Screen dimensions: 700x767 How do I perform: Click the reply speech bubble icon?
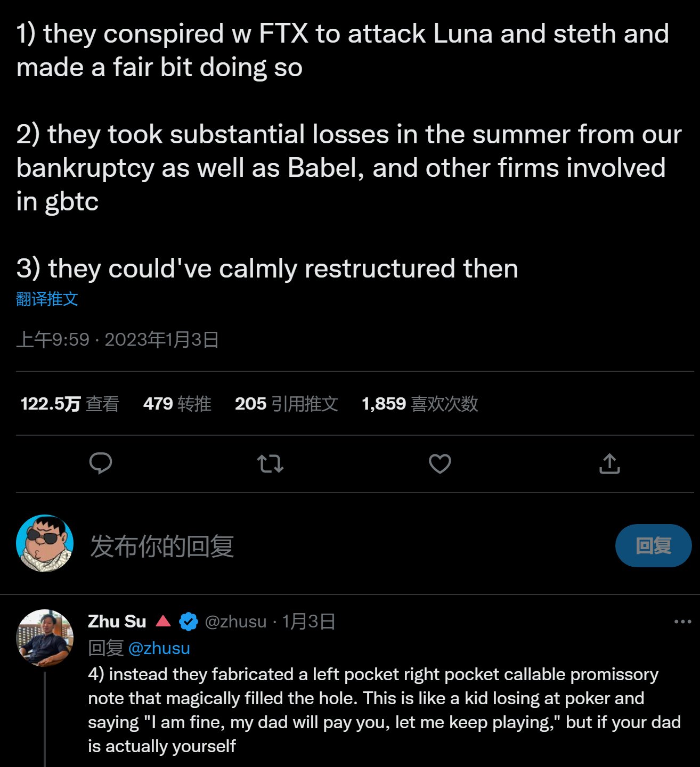100,463
